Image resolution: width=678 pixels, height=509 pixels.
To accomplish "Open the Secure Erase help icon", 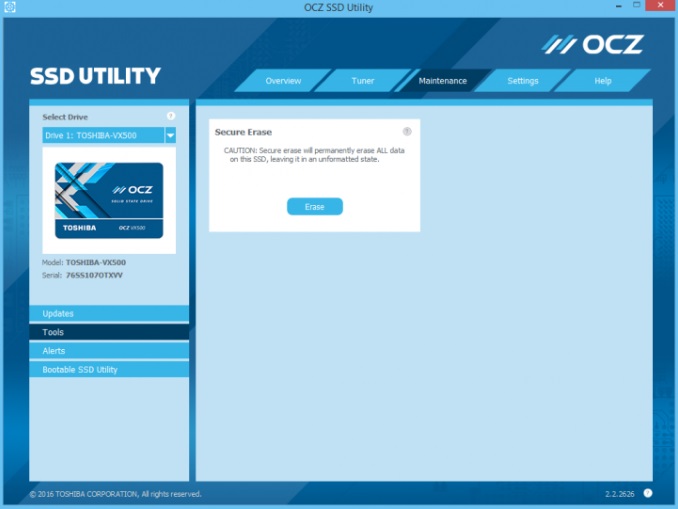I will [407, 132].
